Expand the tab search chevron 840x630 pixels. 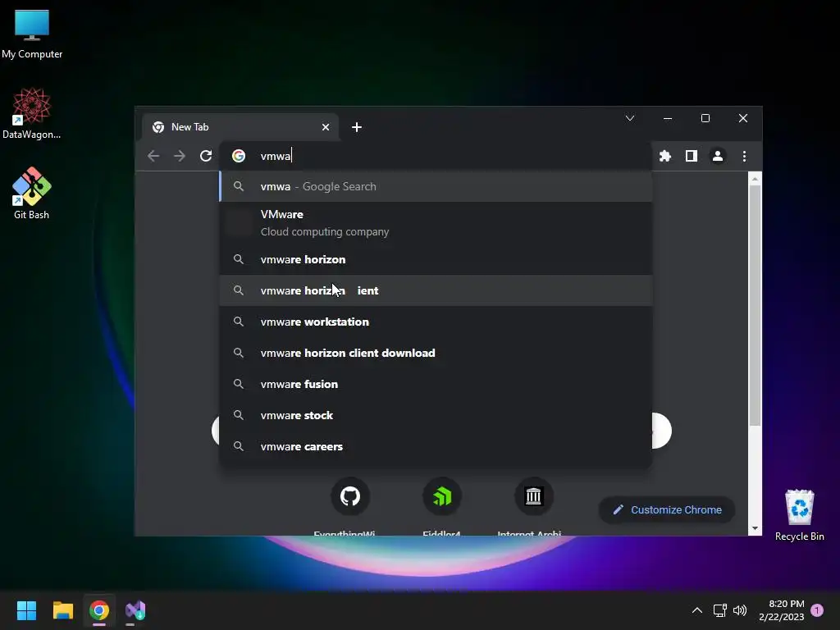point(630,118)
